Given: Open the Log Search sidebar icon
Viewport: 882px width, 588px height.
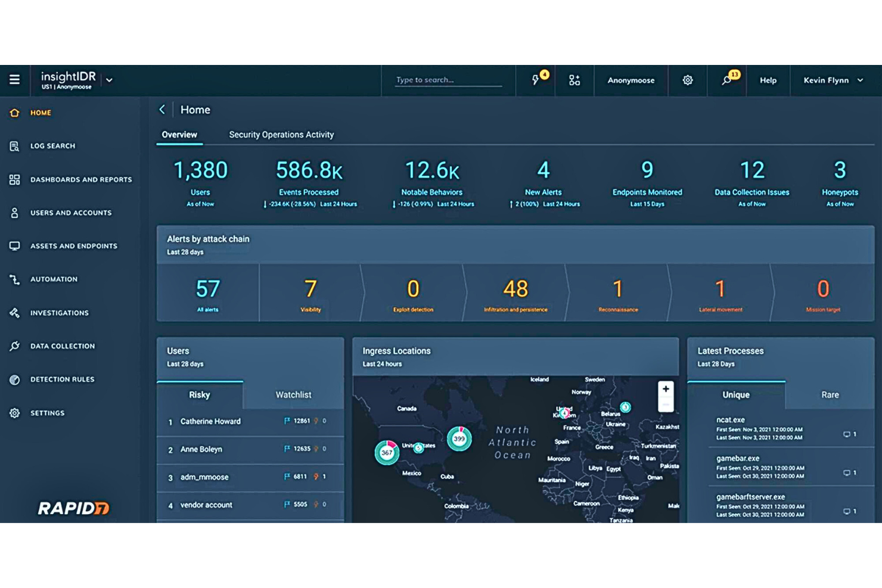Looking at the screenshot, I should (14, 146).
